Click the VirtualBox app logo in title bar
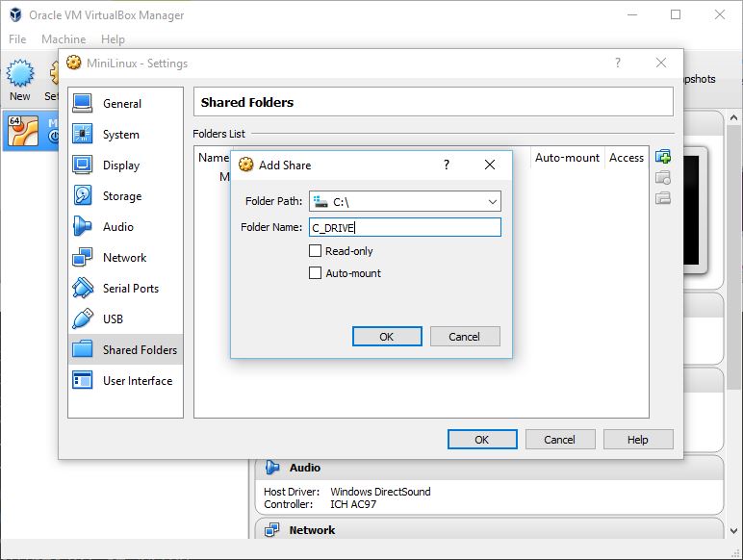Image resolution: width=743 pixels, height=560 pixels. click(x=15, y=14)
